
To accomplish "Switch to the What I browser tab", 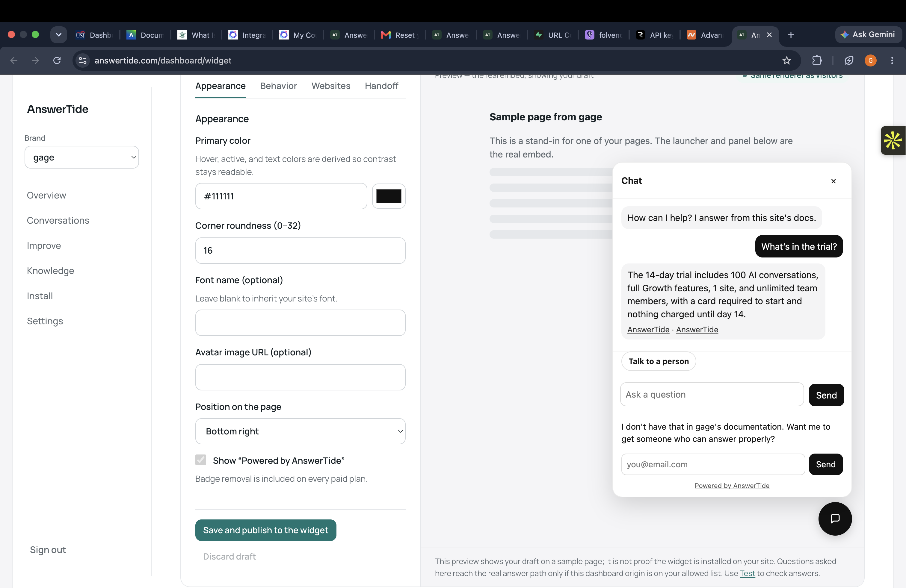I will tap(196, 35).
